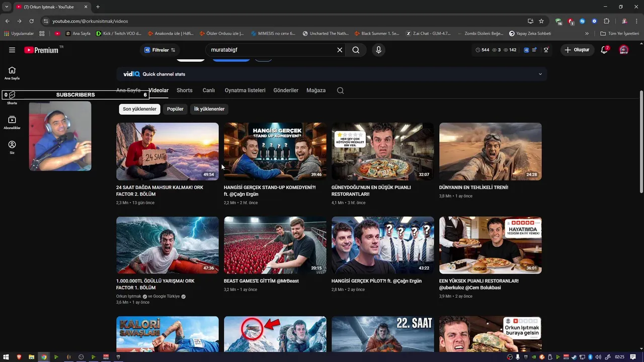
Task: Select Popüler sort chip
Action: pos(175,109)
